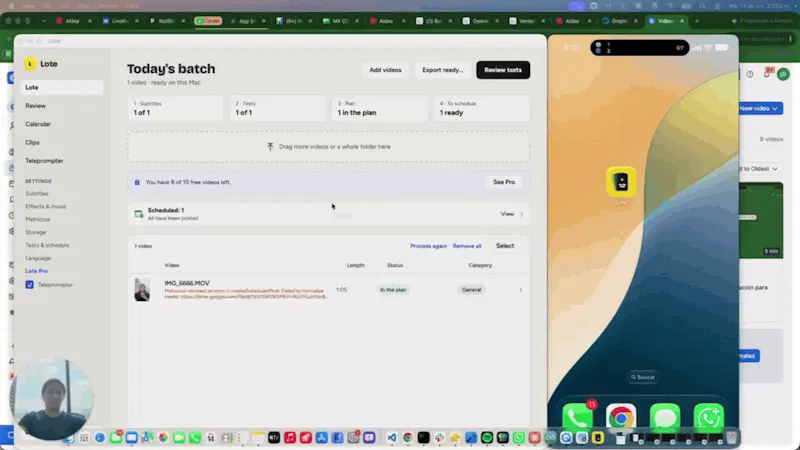Viewport: 800px width, 450px height.
Task: Click the notification bell in the browser page
Action: point(766,74)
